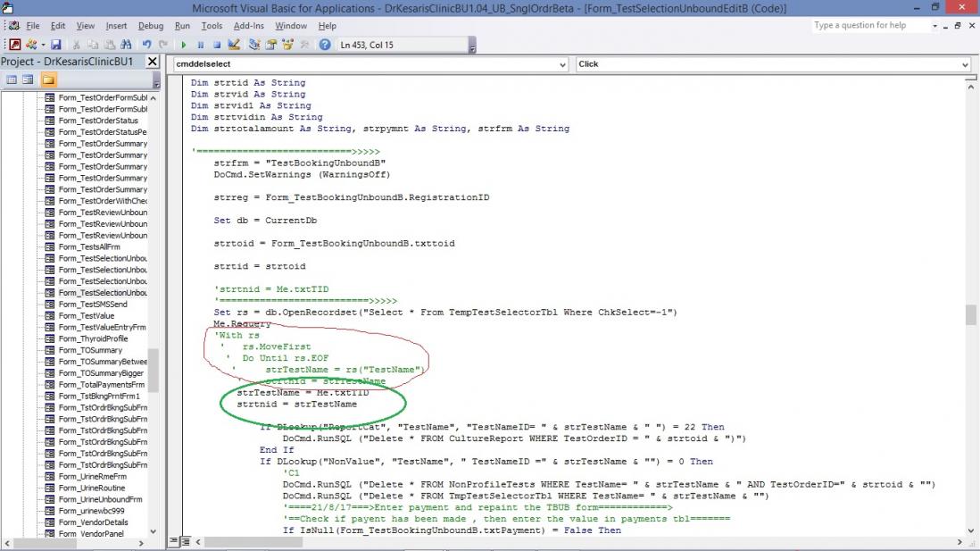This screenshot has height=551, width=980.
Task: Click the Copy toolbar icon
Action: point(93,45)
